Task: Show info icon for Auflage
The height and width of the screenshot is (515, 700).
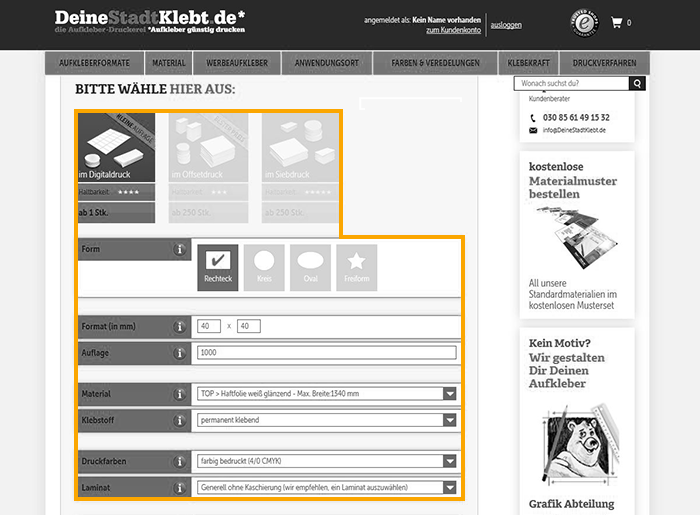Action: point(179,353)
